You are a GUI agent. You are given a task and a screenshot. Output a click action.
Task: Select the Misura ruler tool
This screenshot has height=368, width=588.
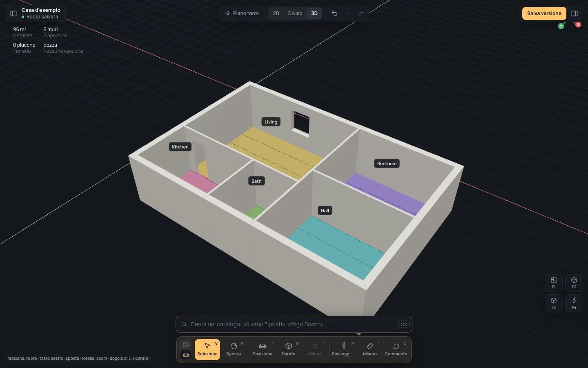[370, 350]
